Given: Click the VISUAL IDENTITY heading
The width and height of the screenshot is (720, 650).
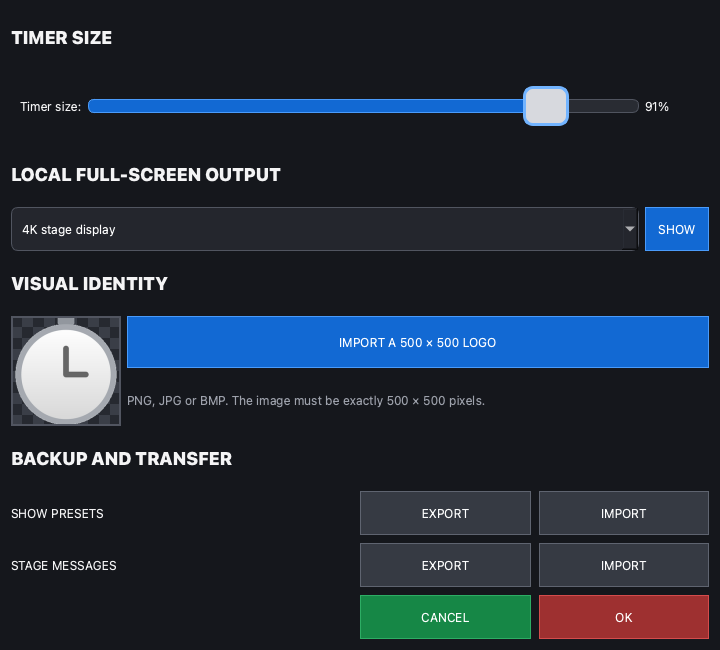Looking at the screenshot, I should [x=90, y=283].
